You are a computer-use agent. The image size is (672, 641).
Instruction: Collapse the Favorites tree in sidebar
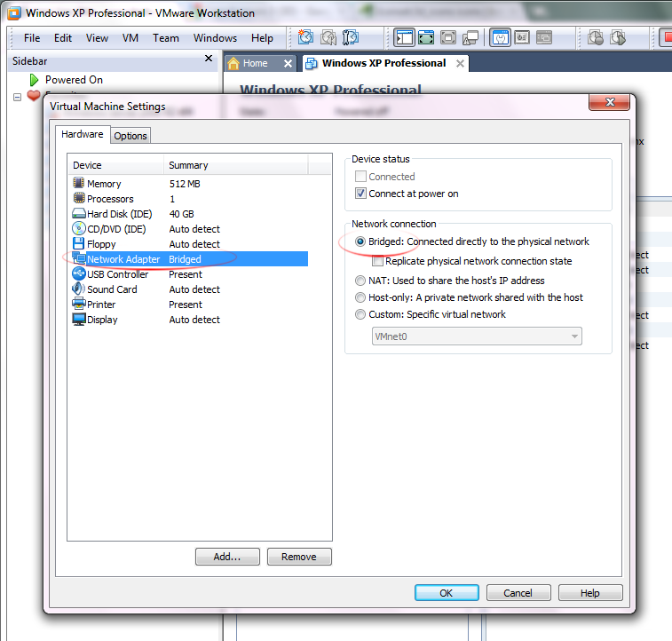click(17, 98)
